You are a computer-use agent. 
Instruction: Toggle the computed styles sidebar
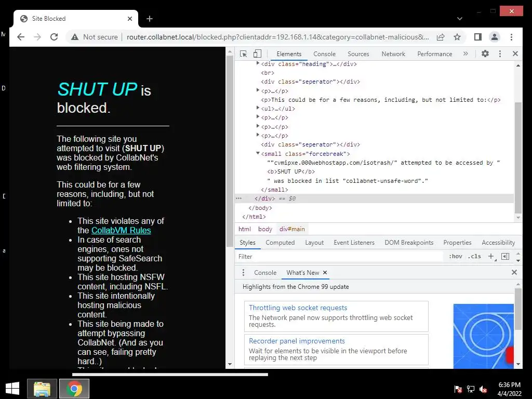[x=505, y=257]
